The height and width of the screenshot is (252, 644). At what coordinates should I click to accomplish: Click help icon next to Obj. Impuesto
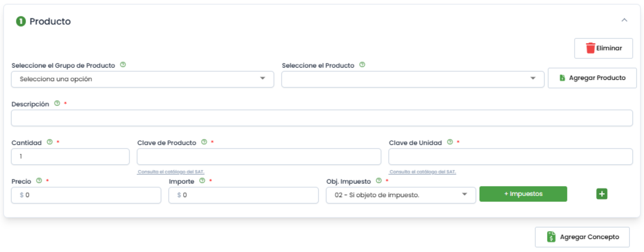(379, 180)
